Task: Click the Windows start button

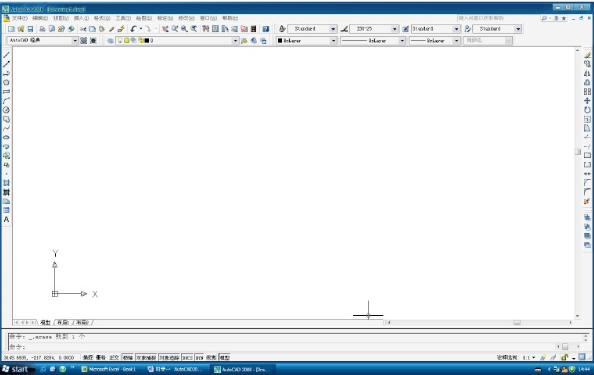Action: point(17,369)
